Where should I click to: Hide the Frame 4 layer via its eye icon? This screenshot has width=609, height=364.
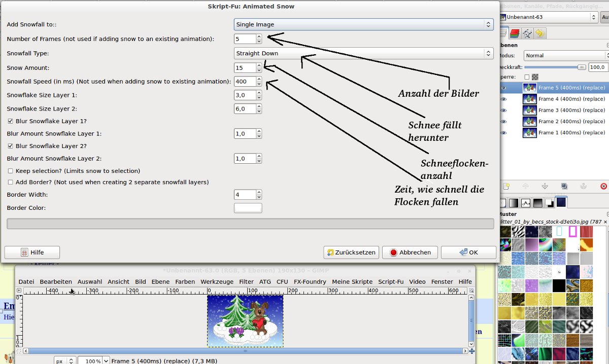[504, 99]
